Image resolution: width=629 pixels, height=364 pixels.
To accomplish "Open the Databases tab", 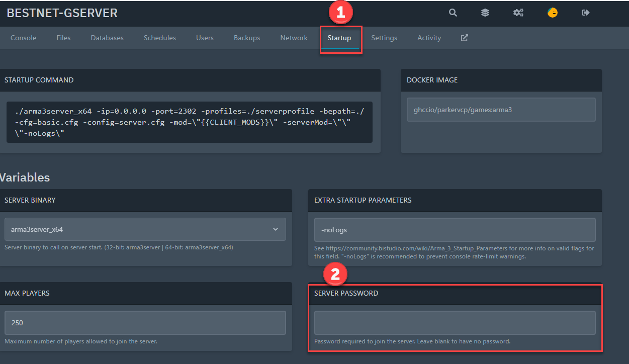I will (107, 38).
